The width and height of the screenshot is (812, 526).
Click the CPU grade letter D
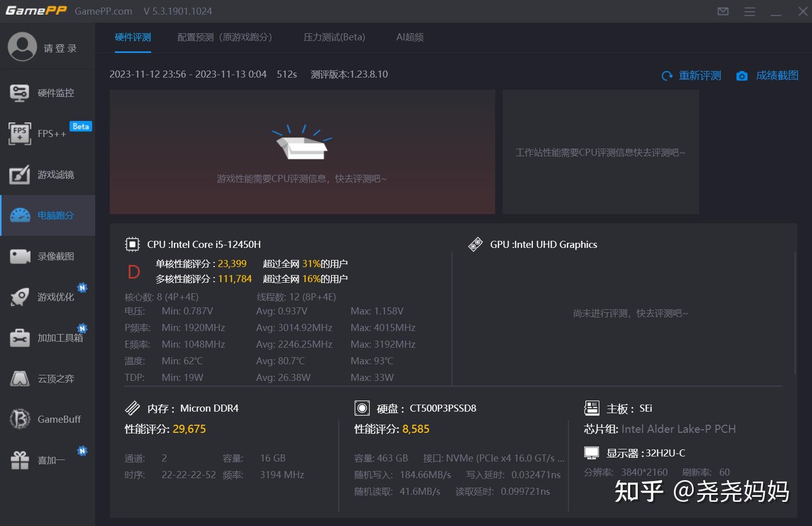(x=134, y=272)
